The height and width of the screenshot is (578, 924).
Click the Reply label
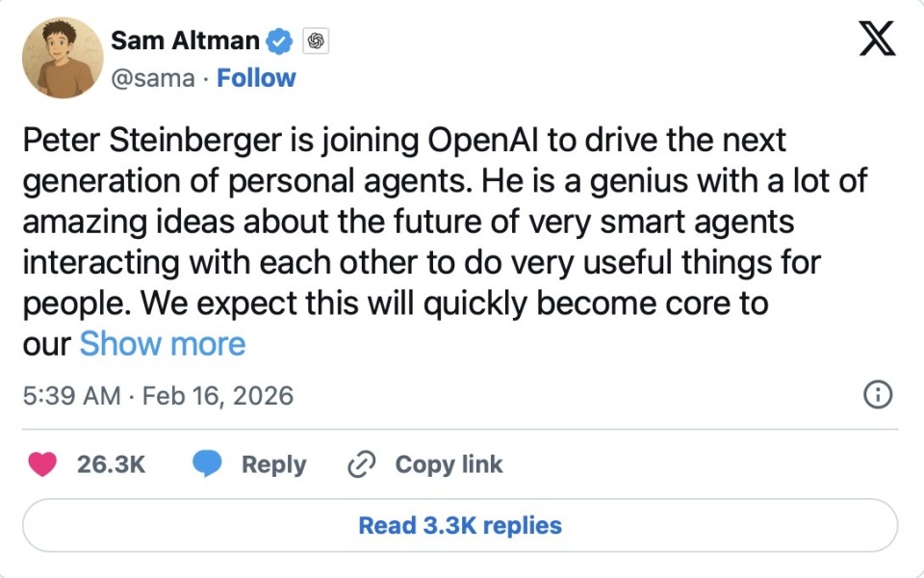[273, 464]
